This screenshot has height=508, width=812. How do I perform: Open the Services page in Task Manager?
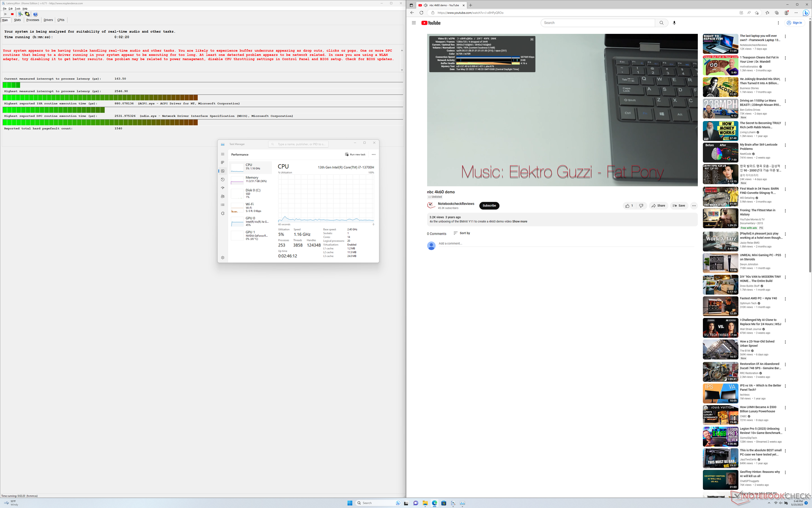(x=223, y=213)
